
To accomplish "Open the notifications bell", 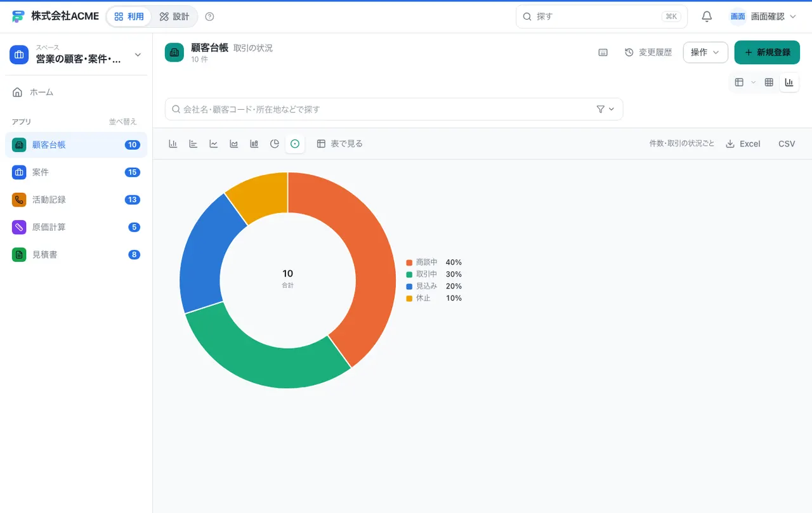I will (707, 16).
